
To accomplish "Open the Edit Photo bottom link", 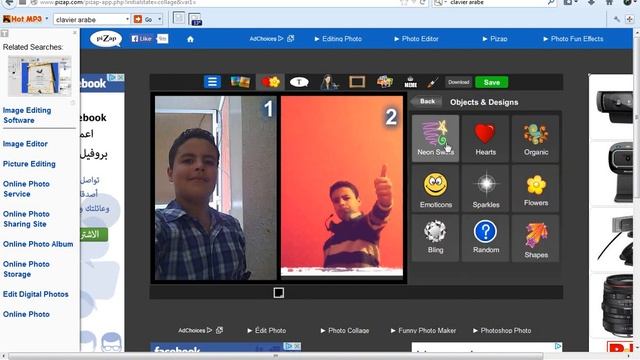I will [x=267, y=330].
